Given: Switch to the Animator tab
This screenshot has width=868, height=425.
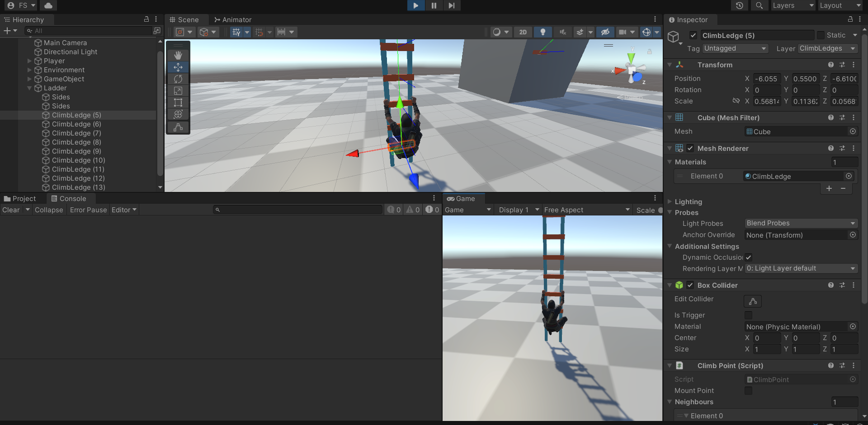Looking at the screenshot, I should pyautogui.click(x=233, y=20).
